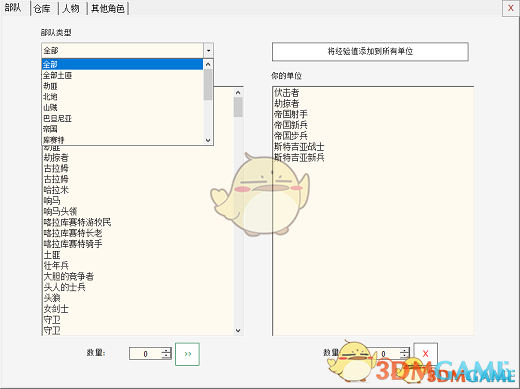
Task: Click the dropdown list scroll-up arrow
Action: click(208, 64)
